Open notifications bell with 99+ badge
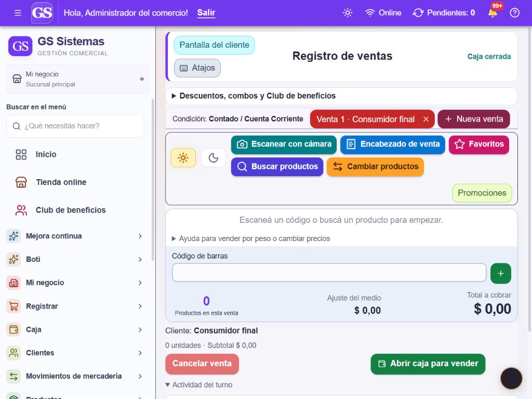The image size is (532, 399). coord(493,13)
